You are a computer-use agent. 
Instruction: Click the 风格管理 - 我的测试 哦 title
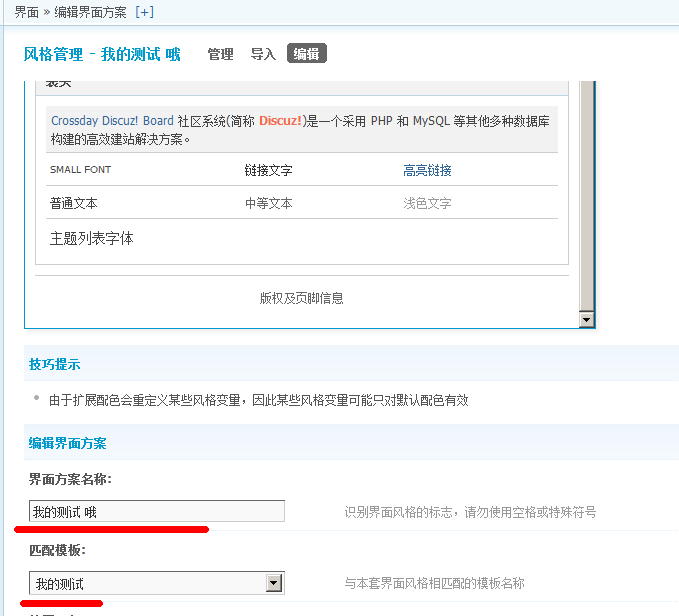tap(102, 55)
